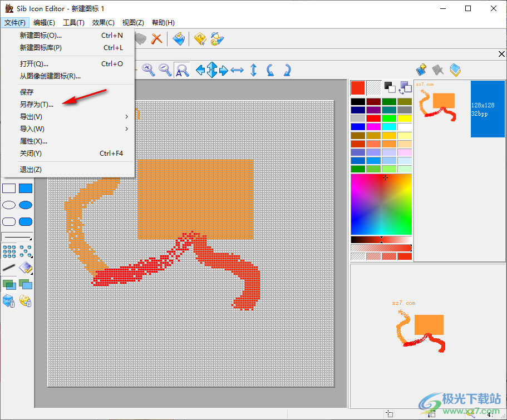Toggle the dense dot grid pattern
Screen dimensions: 507x420
9,251
